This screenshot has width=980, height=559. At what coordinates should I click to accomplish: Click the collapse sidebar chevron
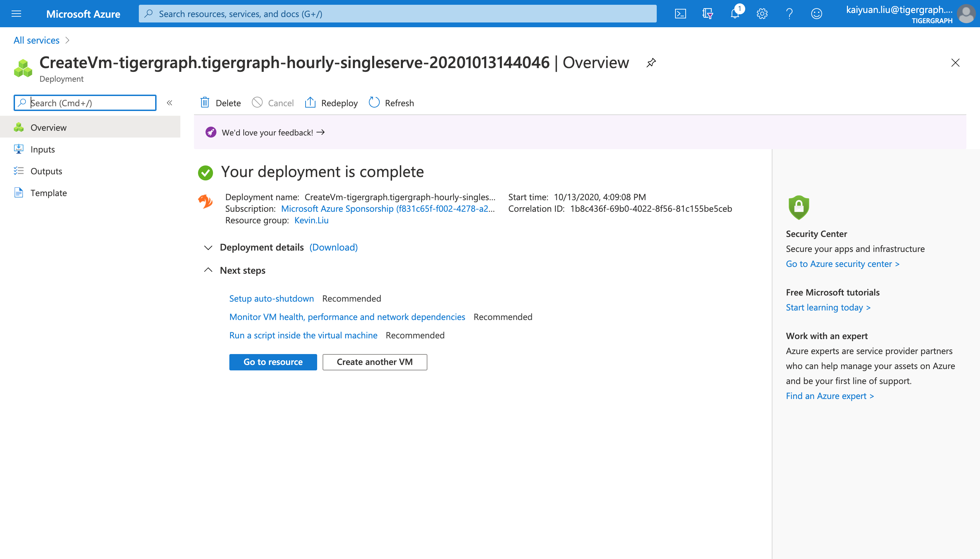point(169,103)
